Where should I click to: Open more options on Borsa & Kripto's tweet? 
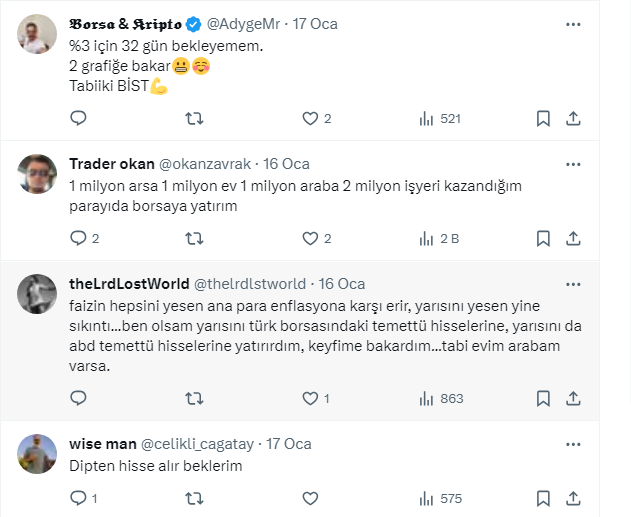(x=572, y=23)
